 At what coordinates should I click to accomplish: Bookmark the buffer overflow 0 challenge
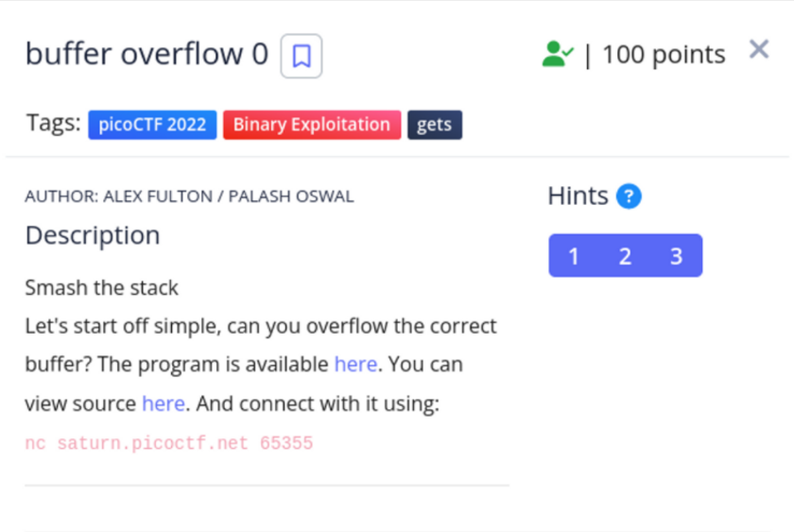(x=302, y=56)
